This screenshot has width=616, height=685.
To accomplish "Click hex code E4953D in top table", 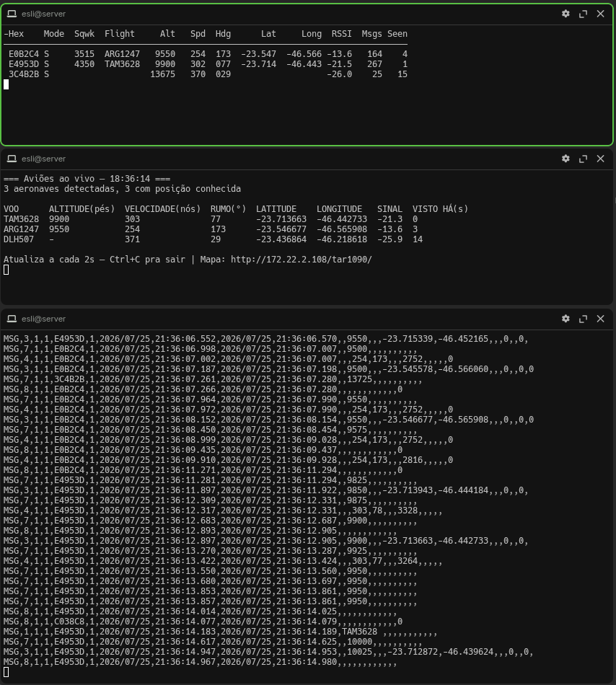I will click(x=24, y=64).
